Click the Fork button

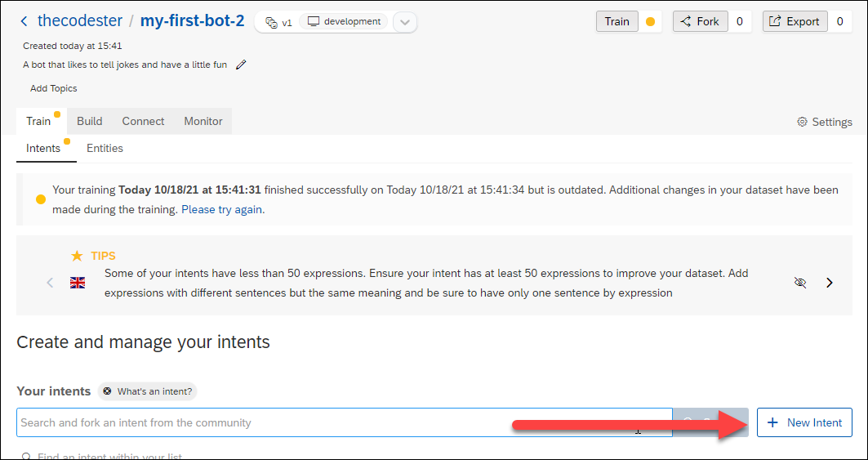701,21
